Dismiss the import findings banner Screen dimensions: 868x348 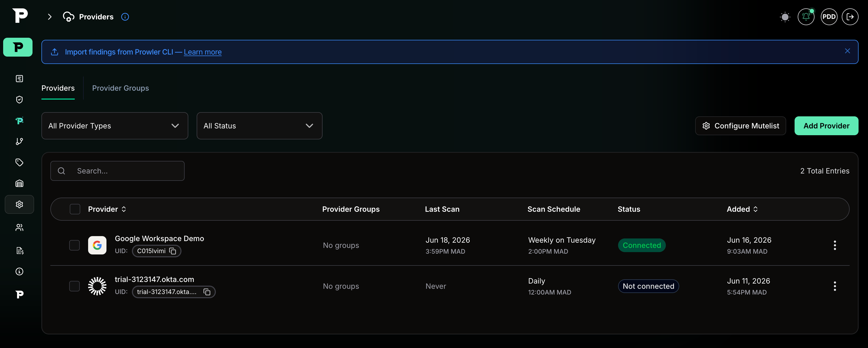tap(847, 51)
